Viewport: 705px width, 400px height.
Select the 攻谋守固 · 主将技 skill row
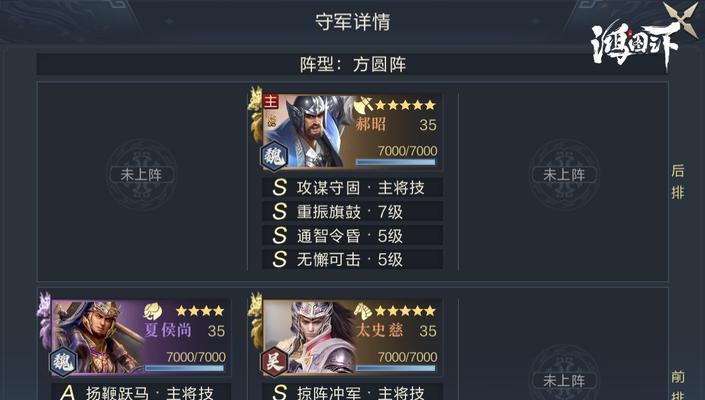[x=352, y=187]
